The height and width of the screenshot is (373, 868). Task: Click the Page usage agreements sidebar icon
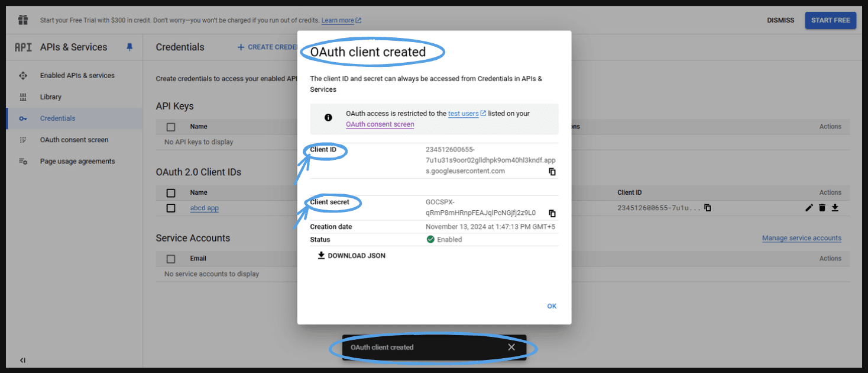[23, 162]
